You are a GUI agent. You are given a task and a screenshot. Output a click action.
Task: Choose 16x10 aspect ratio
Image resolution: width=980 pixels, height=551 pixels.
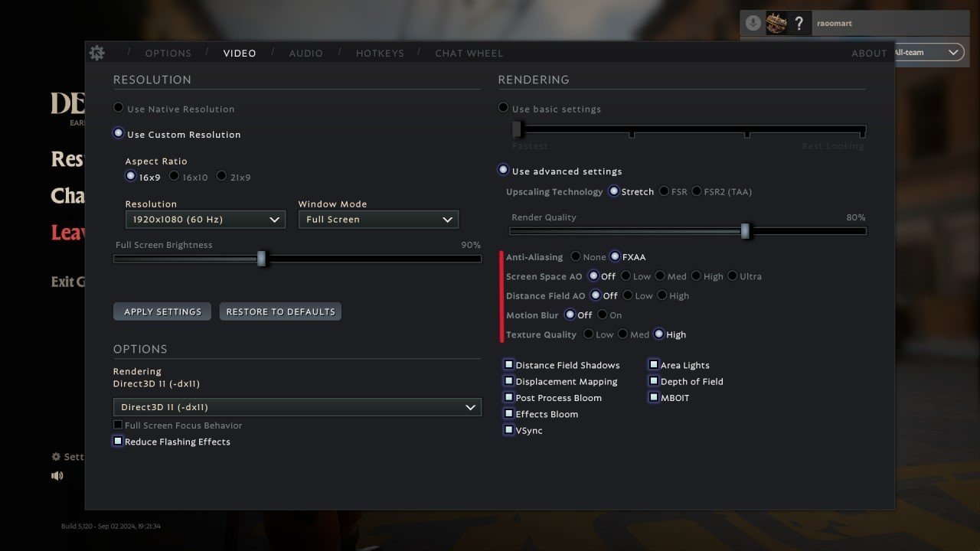[x=174, y=176]
